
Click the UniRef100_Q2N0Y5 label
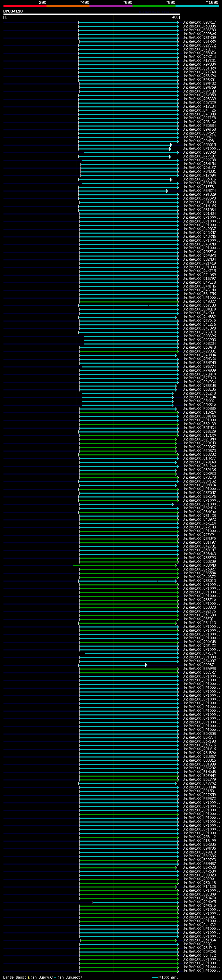tap(199, 902)
